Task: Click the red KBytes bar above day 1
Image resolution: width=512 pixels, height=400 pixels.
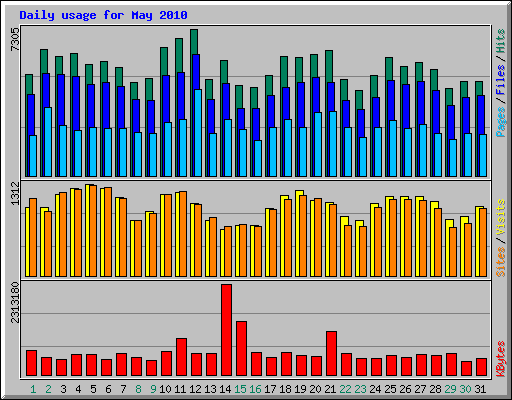Action: coord(32,363)
